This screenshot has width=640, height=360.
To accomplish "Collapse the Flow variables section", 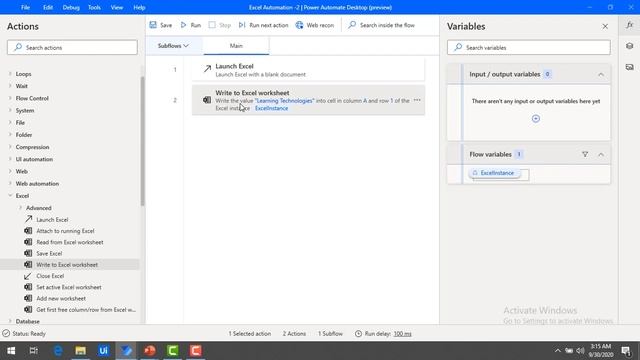I will click(x=600, y=154).
